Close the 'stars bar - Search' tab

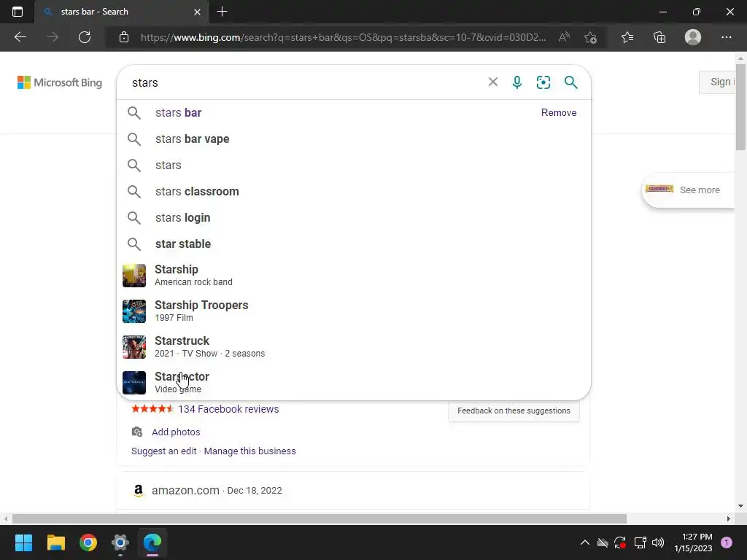197,12
